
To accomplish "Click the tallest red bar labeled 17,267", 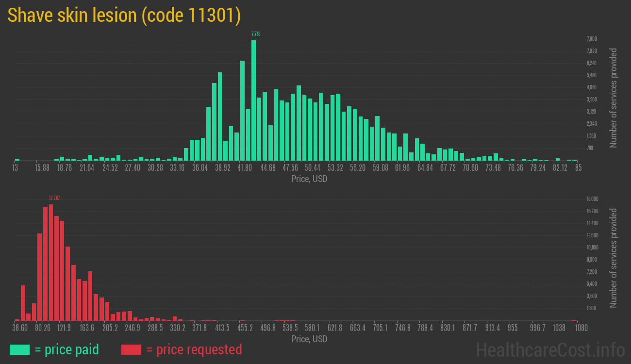I will [x=51, y=262].
